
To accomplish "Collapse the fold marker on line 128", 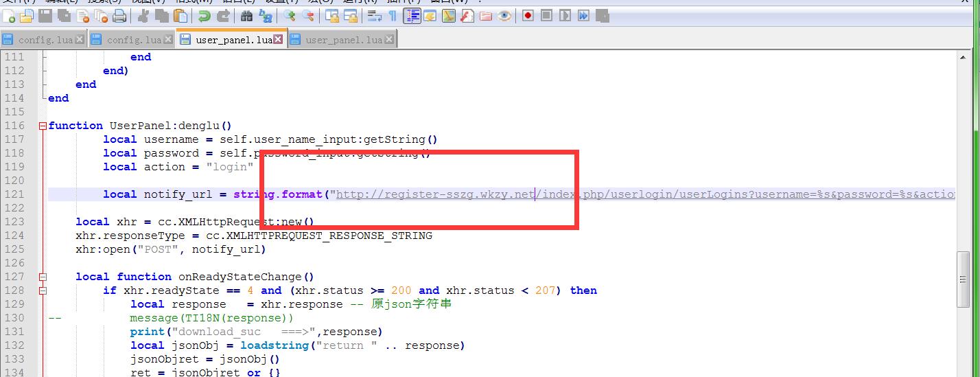I will pyautogui.click(x=43, y=290).
